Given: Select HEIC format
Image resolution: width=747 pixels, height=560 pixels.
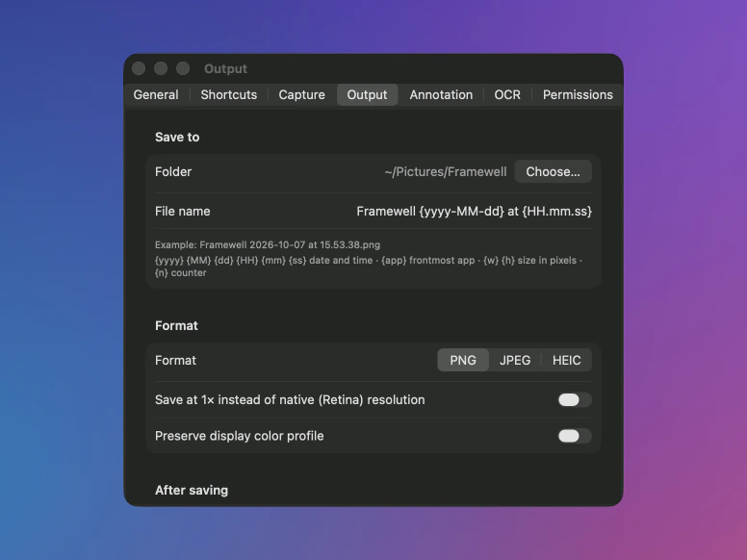Looking at the screenshot, I should (566, 360).
